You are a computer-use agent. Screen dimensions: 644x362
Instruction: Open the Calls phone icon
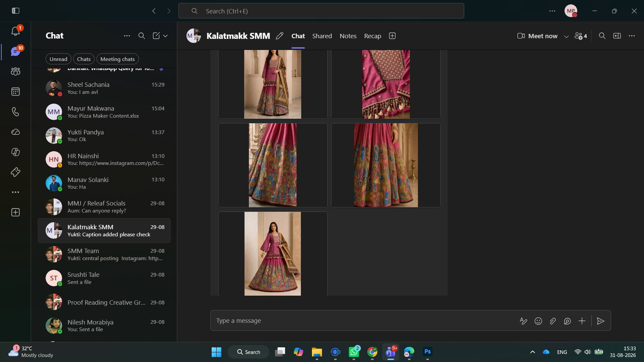[x=15, y=112]
